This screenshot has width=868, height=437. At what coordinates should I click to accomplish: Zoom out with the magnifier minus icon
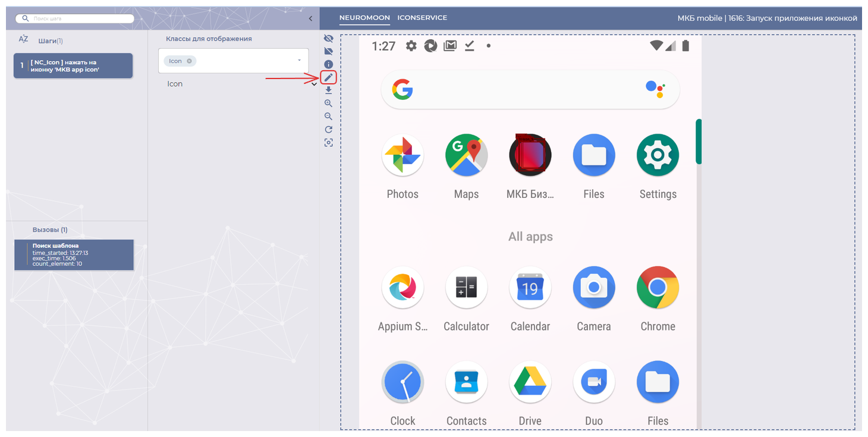tap(328, 117)
